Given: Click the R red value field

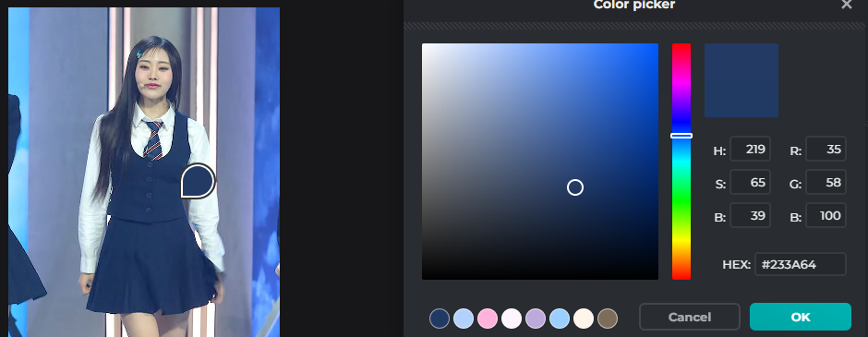Looking at the screenshot, I should pos(826,149).
